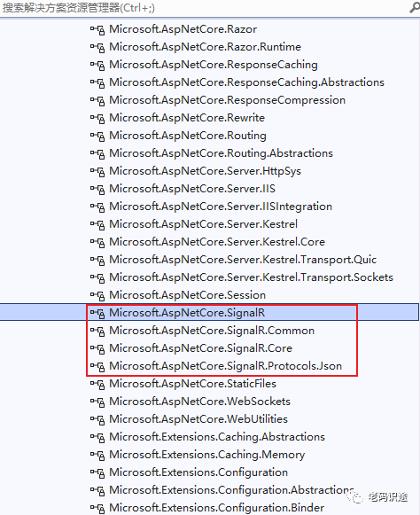Click the icon beside Microsoft.AspNetCore.ResponseCaching
This screenshot has height=515, width=420.
click(x=97, y=65)
